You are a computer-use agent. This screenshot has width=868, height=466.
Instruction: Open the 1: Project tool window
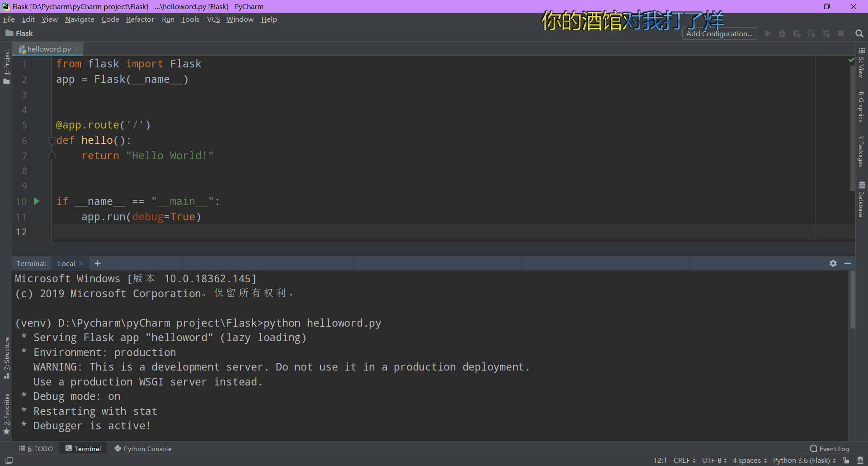(x=6, y=66)
